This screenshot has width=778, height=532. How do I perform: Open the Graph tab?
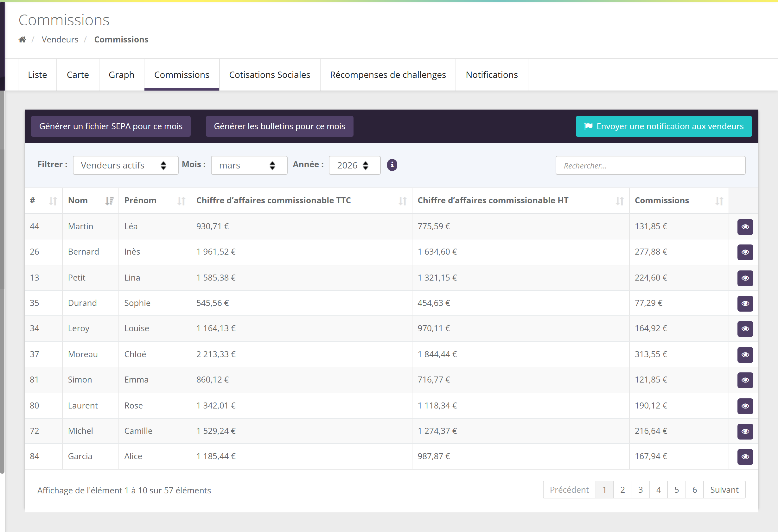tap(122, 75)
